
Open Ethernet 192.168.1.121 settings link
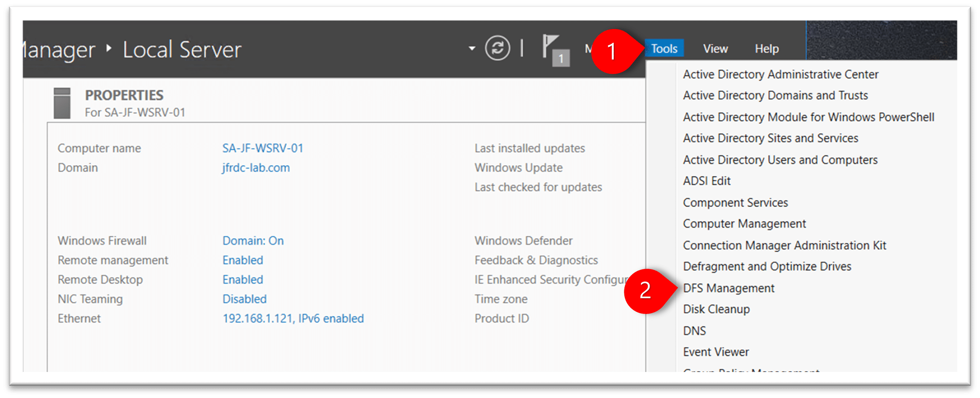(293, 319)
